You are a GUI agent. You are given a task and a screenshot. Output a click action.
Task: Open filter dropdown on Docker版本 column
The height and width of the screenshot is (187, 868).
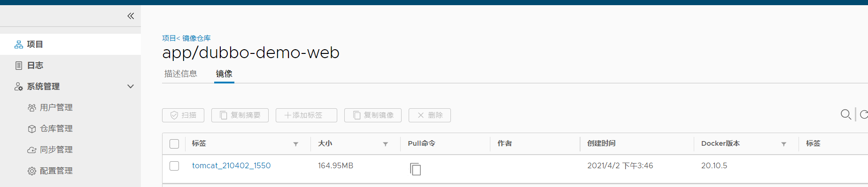[784, 144]
